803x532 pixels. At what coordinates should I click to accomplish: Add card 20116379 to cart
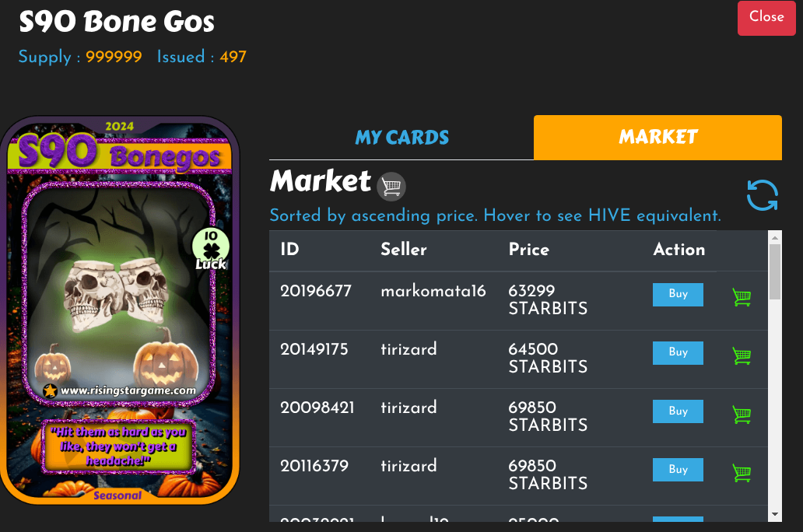click(x=742, y=472)
